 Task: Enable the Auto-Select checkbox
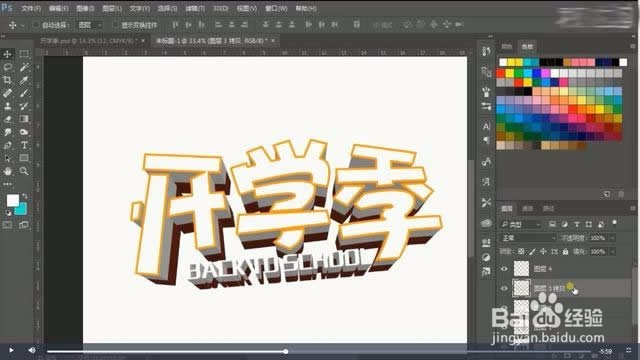click(36, 25)
